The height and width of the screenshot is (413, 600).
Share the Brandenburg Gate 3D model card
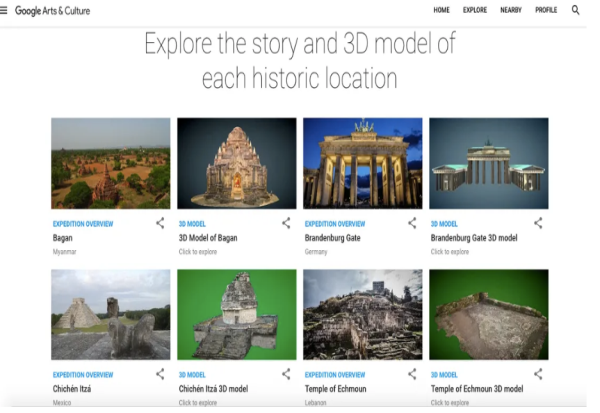(538, 223)
